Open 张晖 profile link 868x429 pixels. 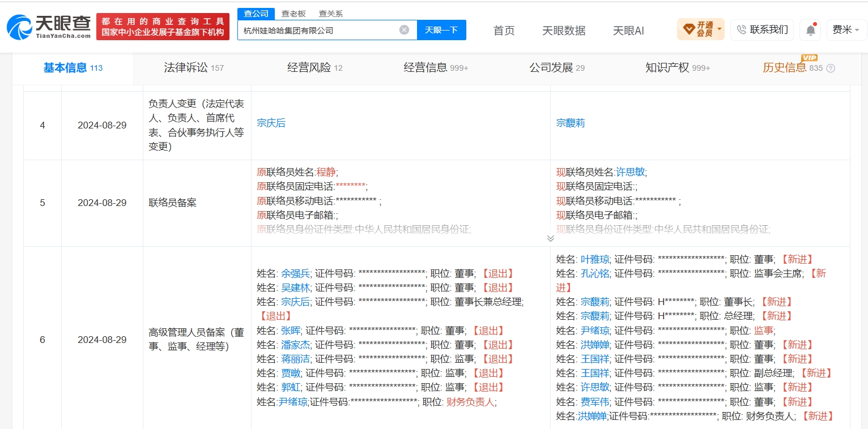[291, 331]
